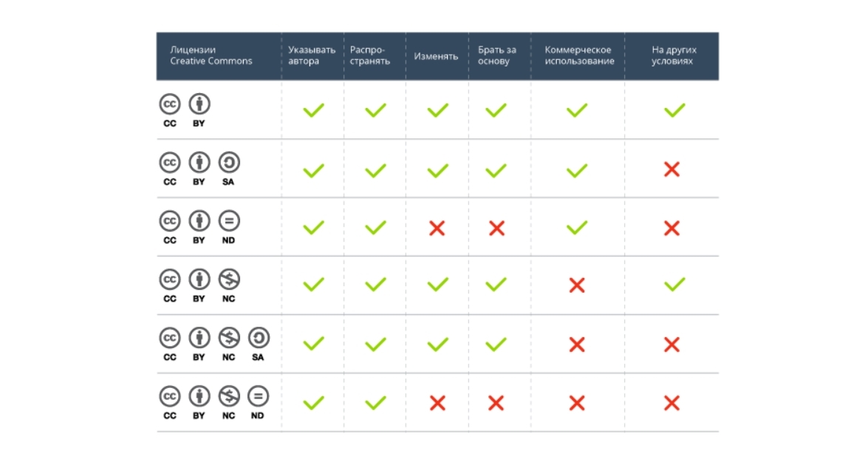Click the red cross under "Коммерческое использование" for CC BY NC
The height and width of the screenshot is (476, 868).
click(577, 285)
